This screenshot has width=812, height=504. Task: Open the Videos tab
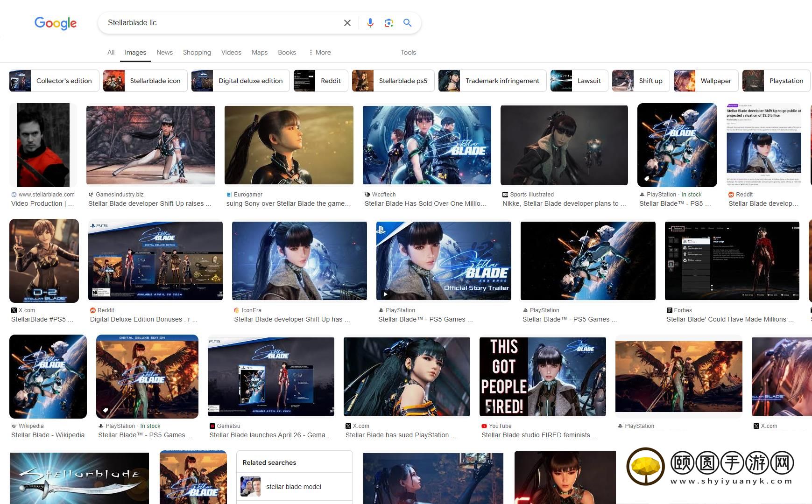(x=231, y=52)
